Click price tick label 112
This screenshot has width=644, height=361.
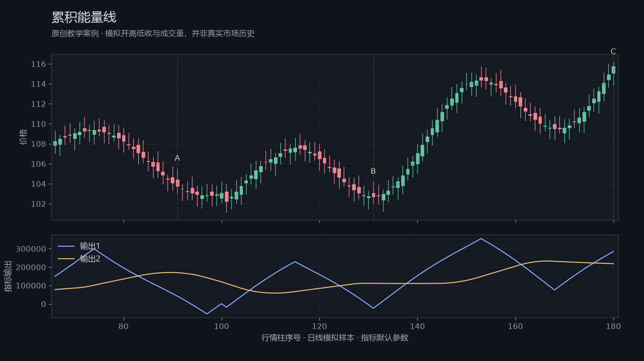tap(38, 104)
